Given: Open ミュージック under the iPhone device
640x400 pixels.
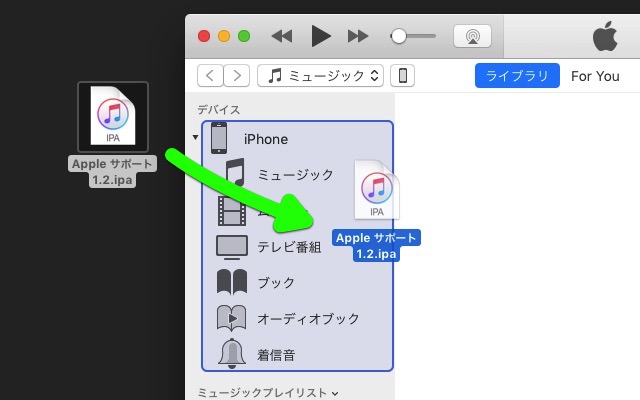Looking at the screenshot, I should click(x=296, y=175).
